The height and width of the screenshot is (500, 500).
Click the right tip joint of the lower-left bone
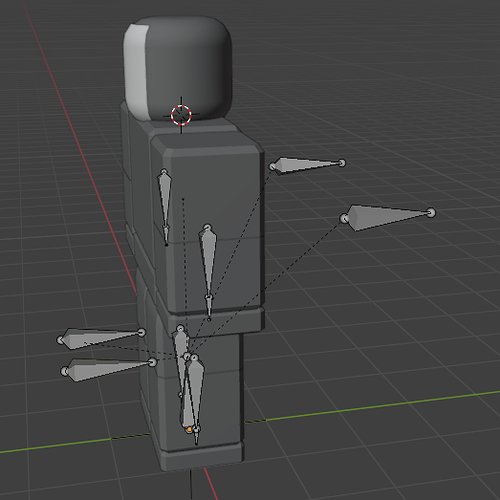(153, 362)
